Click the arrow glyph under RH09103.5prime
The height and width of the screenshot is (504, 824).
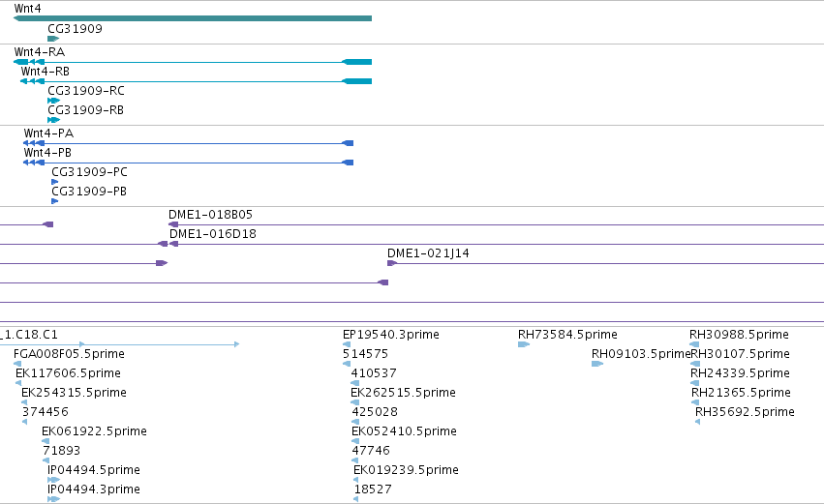click(597, 364)
